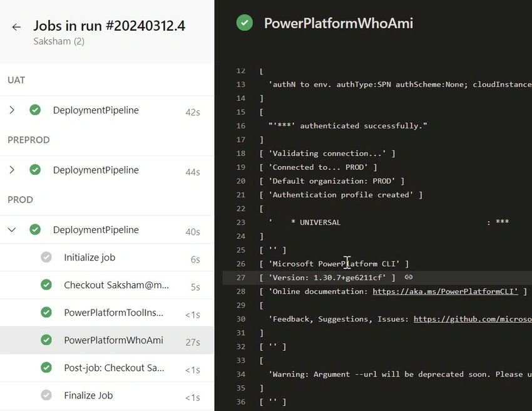Screen dimensions: 532x411
Task: Click the 'Saksham (2)' subtitle
Action: 59,41
